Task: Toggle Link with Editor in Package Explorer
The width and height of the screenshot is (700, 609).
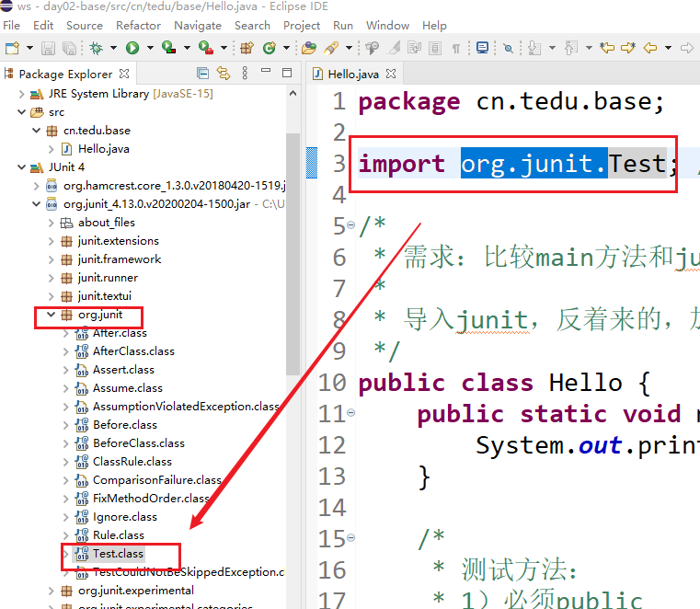Action: pyautogui.click(x=224, y=74)
